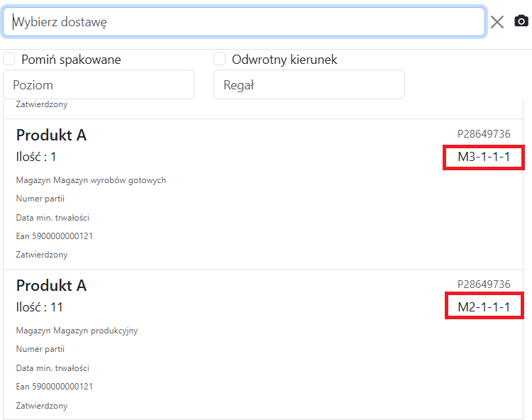
Task: Click the Ean line under Magazyn produkcyjny
Action: [54, 387]
